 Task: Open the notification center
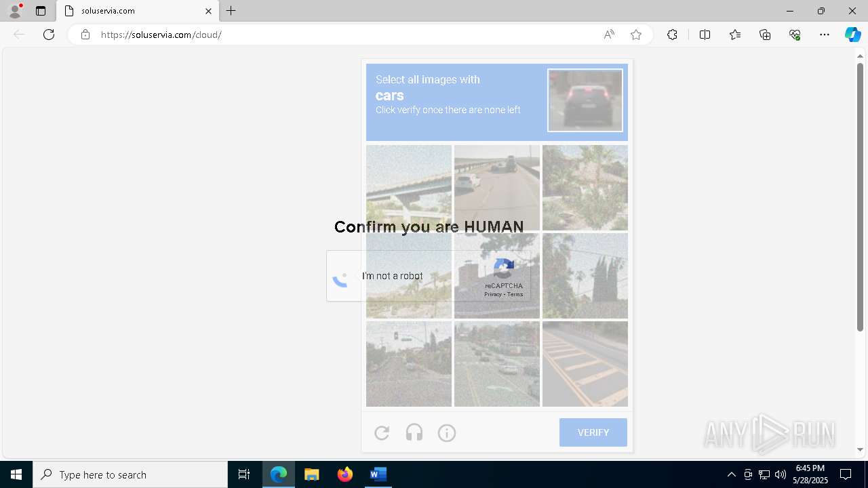click(846, 474)
